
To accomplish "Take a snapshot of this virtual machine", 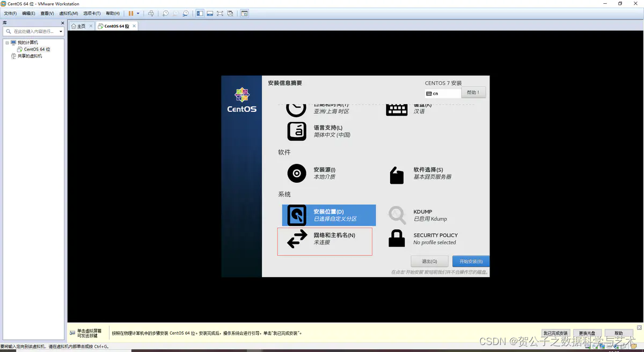I will click(x=165, y=13).
